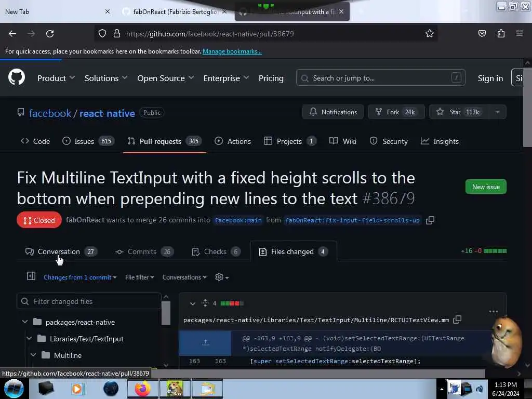Toggle the file tree sidebar icon
532x399 pixels.
pyautogui.click(x=31, y=276)
